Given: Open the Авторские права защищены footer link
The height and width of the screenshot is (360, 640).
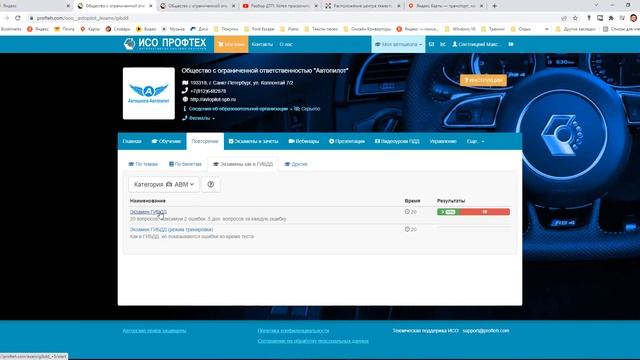Looking at the screenshot, I should pyautogui.click(x=154, y=331).
